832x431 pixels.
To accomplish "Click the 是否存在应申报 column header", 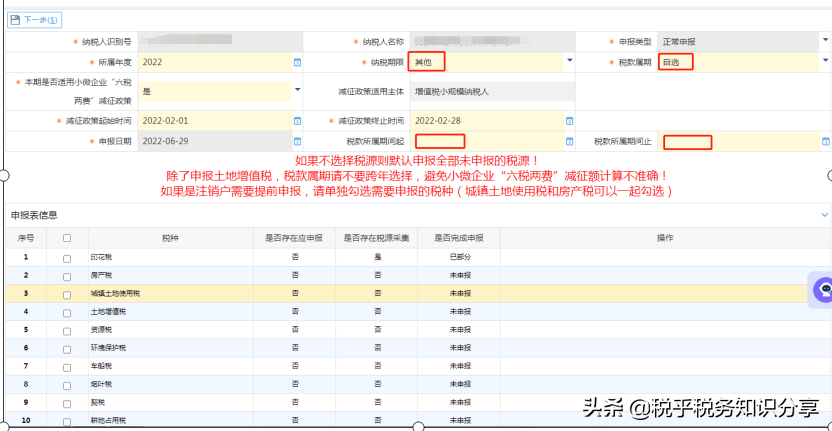I will coord(294,238).
